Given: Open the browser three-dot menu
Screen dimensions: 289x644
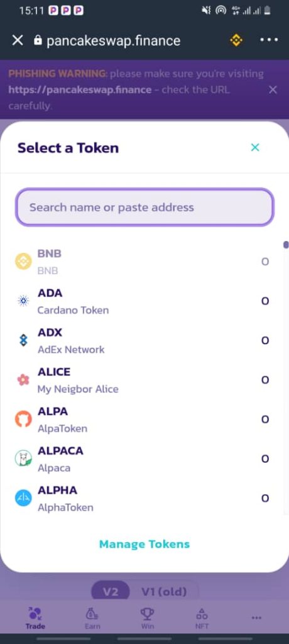Looking at the screenshot, I should click(x=270, y=40).
